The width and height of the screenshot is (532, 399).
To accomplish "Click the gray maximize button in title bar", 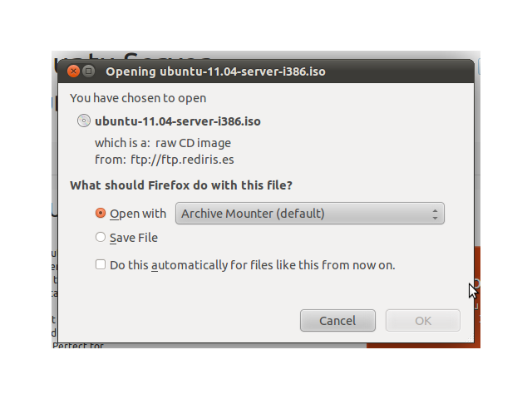I will (x=89, y=71).
